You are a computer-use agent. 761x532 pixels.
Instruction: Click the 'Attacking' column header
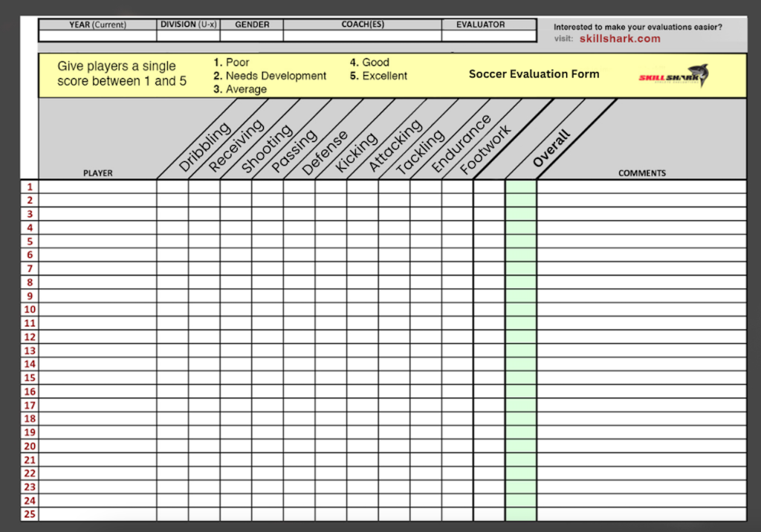(395, 146)
